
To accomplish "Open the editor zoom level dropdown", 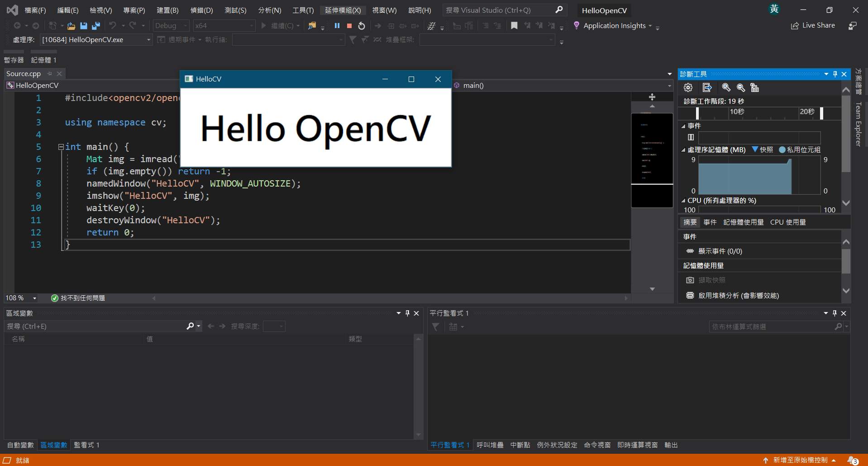I will [x=34, y=298].
